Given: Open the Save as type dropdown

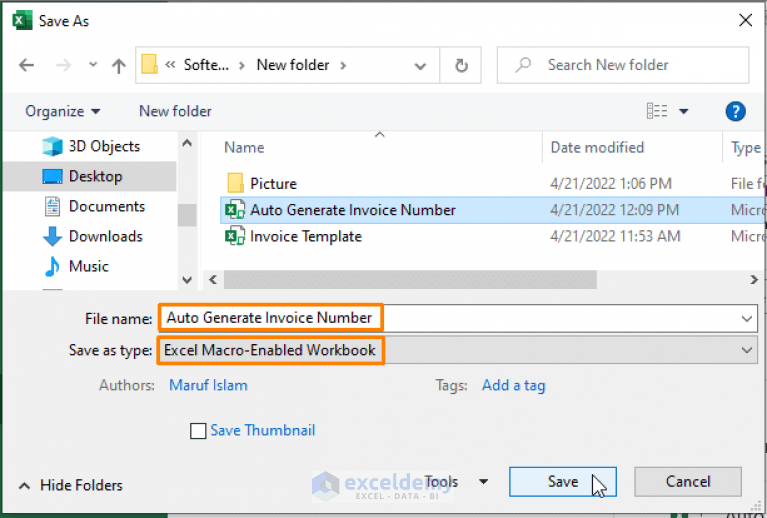Looking at the screenshot, I should (x=458, y=350).
